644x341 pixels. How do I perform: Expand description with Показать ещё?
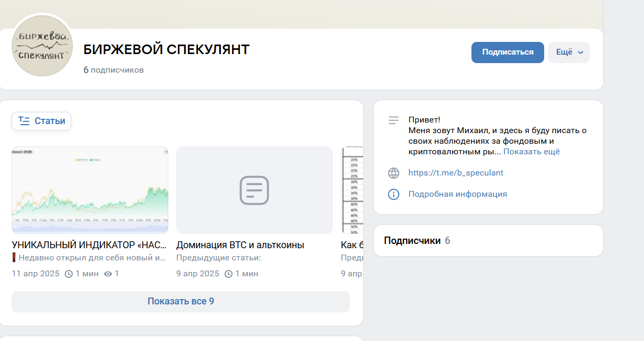coord(531,152)
